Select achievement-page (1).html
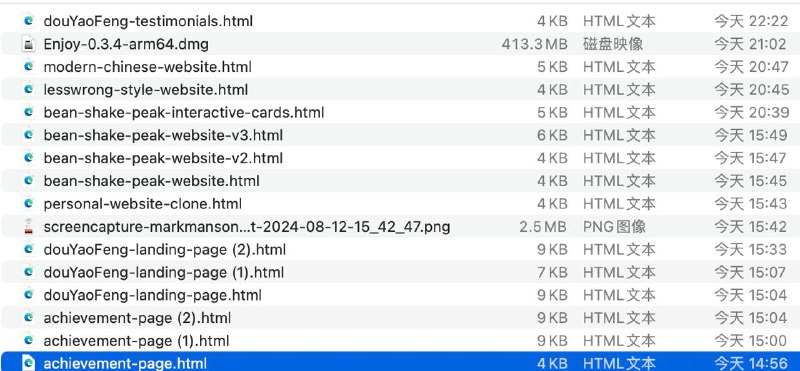800x371 pixels. pyautogui.click(x=400, y=340)
